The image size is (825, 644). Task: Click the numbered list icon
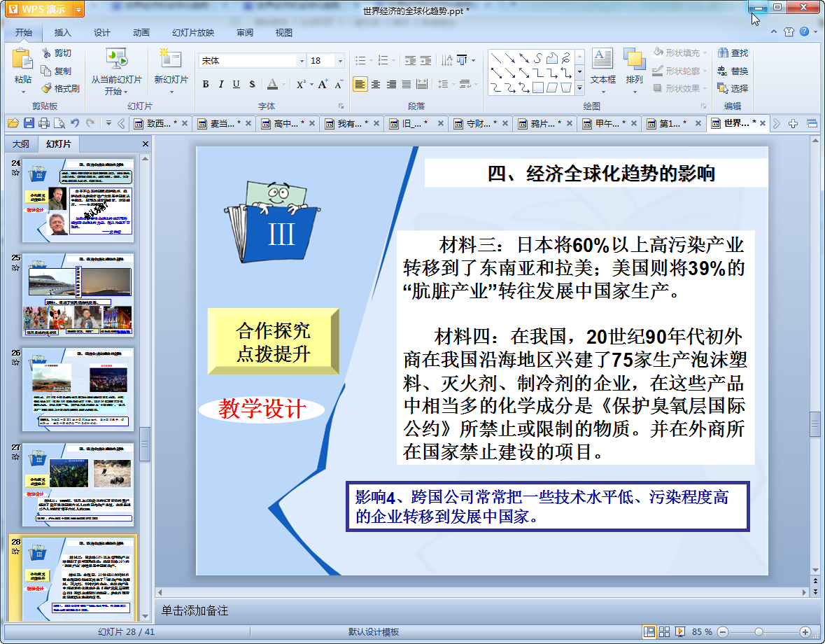click(x=383, y=60)
